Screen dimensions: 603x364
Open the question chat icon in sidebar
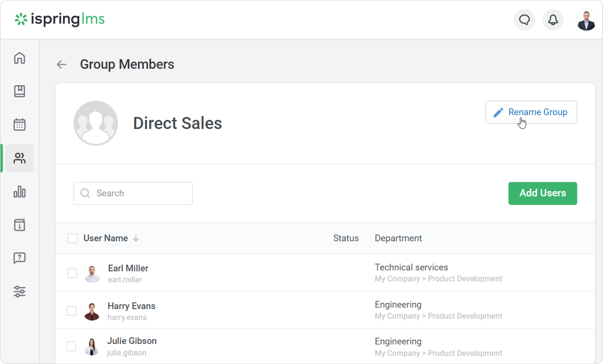pos(20,258)
